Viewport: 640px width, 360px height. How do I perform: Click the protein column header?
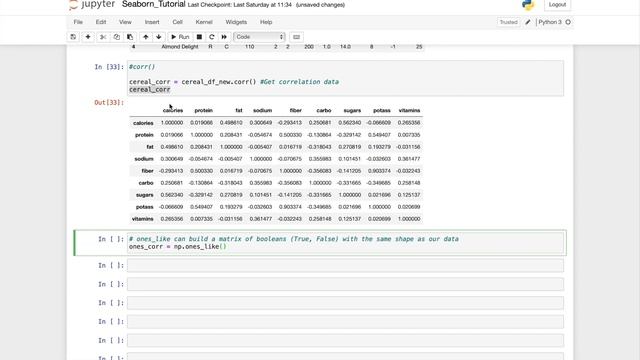coord(203,110)
